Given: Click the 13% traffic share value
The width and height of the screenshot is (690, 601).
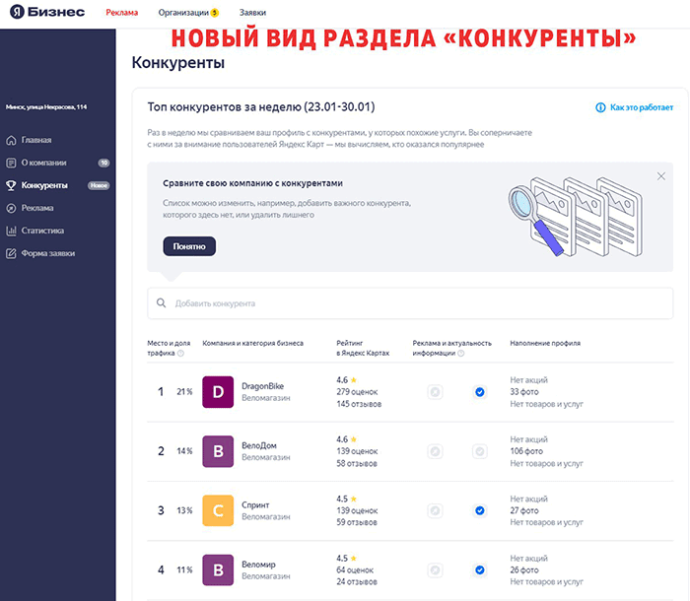Looking at the screenshot, I should 184,510.
